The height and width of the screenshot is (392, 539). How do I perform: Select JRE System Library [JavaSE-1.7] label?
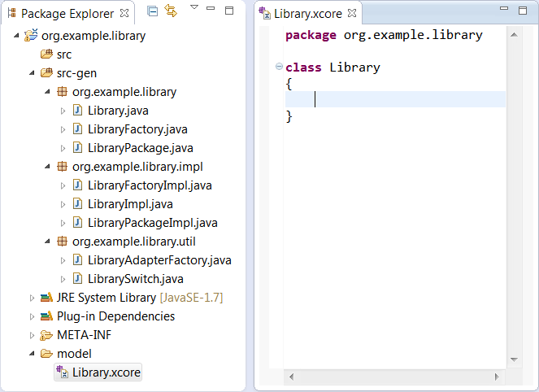(140, 298)
